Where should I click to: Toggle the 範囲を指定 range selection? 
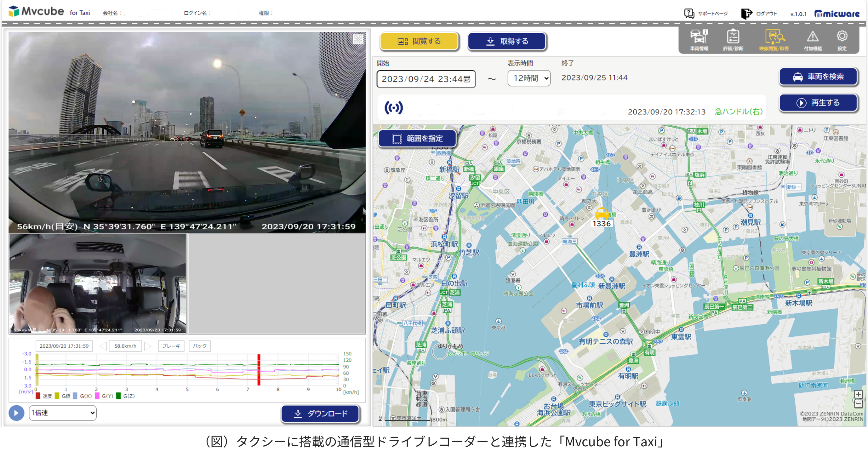[417, 139]
